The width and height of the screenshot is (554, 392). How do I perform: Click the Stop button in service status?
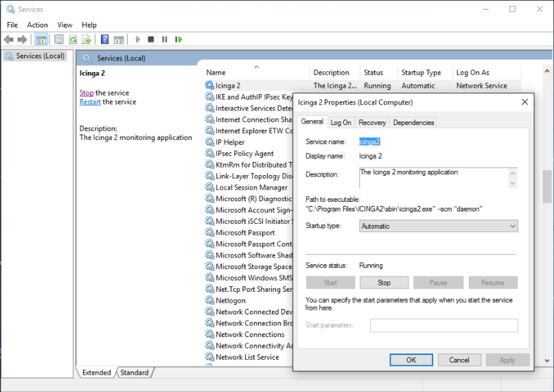384,283
